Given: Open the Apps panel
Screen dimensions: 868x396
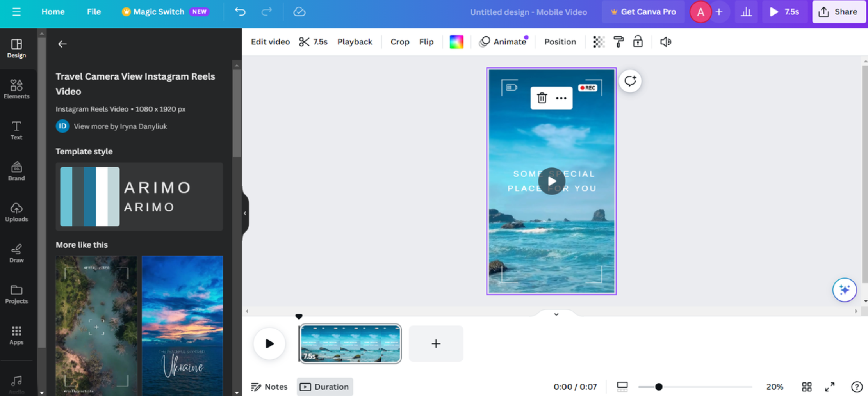Looking at the screenshot, I should 16,335.
